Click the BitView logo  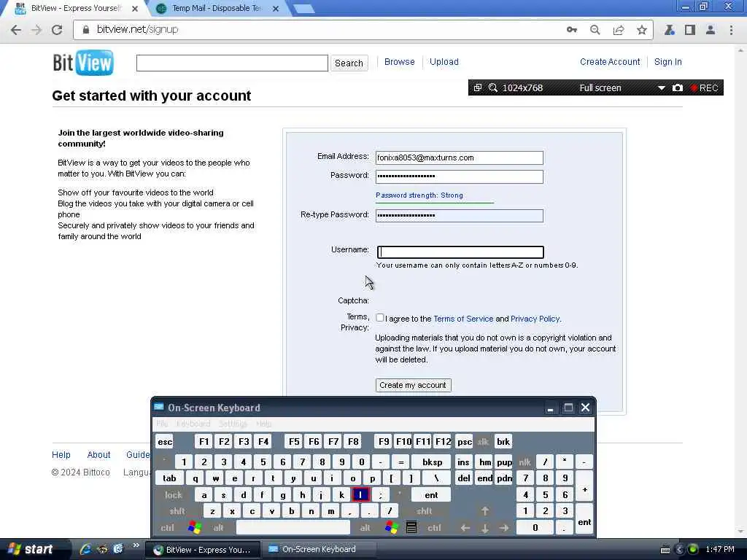[83, 63]
